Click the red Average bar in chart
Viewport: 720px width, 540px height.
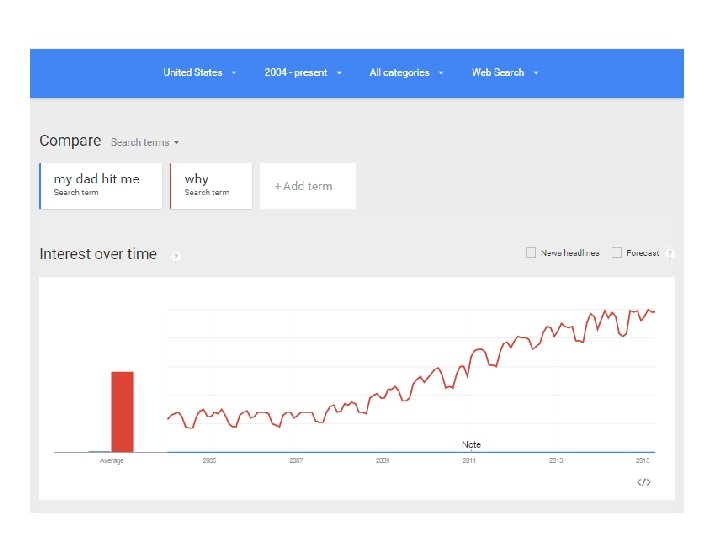click(122, 411)
